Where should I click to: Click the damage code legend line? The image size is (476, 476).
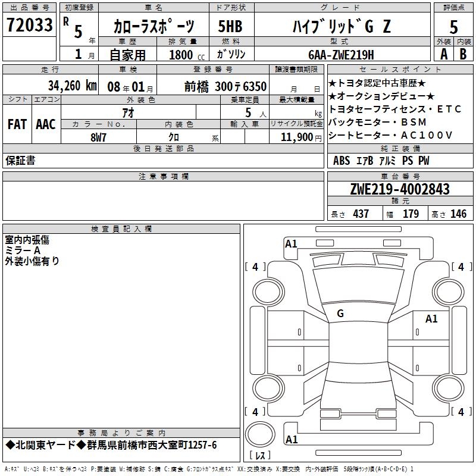tap(209, 469)
